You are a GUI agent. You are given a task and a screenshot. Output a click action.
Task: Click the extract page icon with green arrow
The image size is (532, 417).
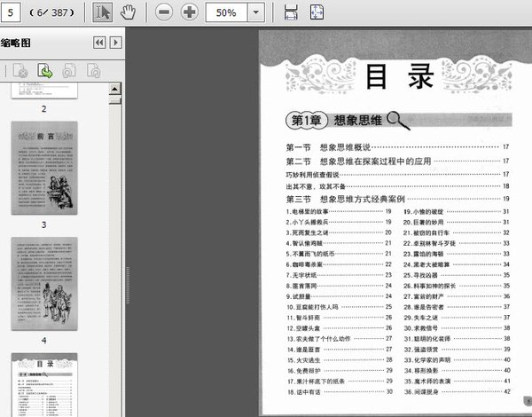coord(45,71)
